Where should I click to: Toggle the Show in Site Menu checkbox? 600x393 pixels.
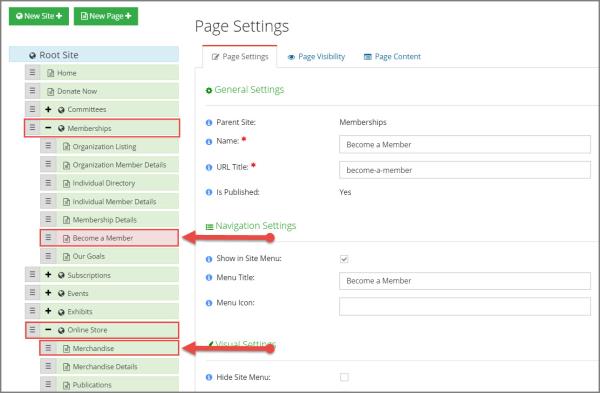click(344, 259)
